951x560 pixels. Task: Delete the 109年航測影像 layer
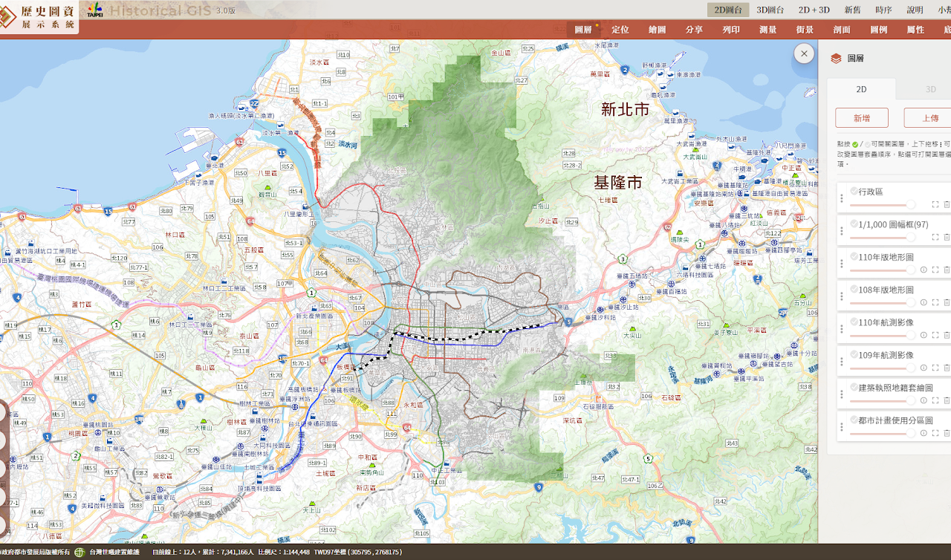(947, 368)
